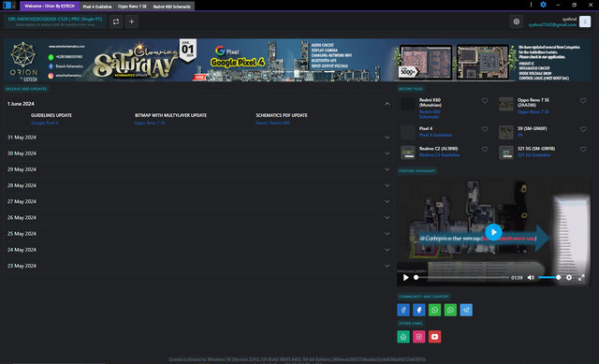Expand the 27 May 2024 updates row
The width and height of the screenshot is (599, 364).
tap(198, 201)
